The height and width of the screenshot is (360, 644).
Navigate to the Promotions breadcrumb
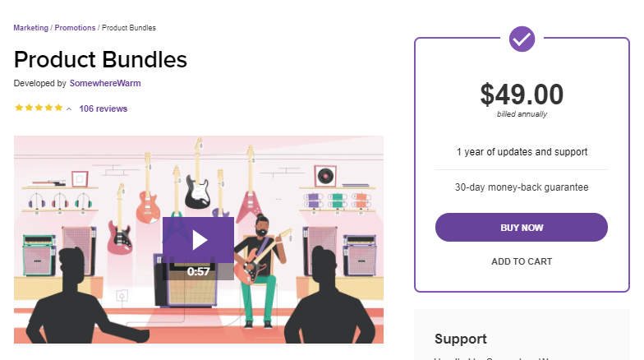click(x=75, y=28)
